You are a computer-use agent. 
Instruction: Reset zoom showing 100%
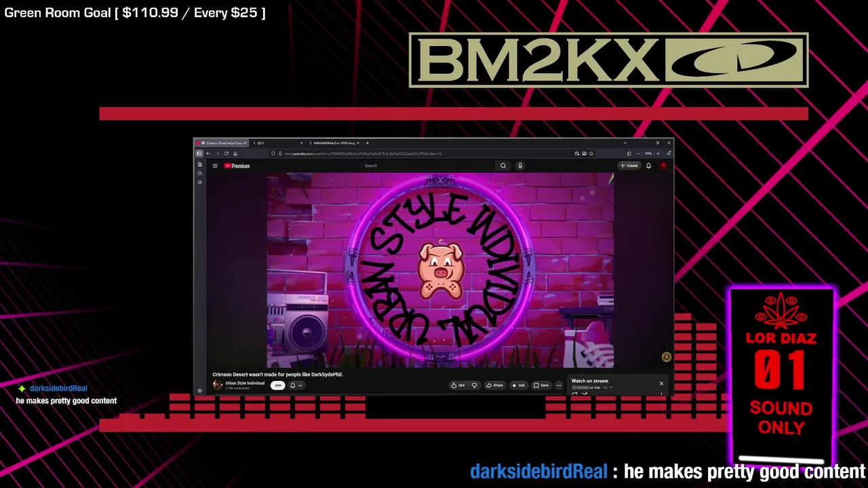click(648, 154)
